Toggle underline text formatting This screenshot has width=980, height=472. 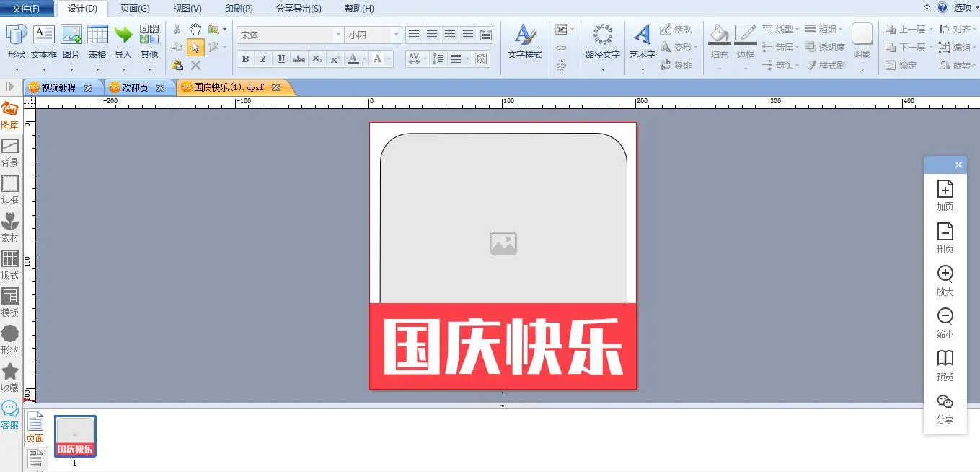click(x=281, y=59)
